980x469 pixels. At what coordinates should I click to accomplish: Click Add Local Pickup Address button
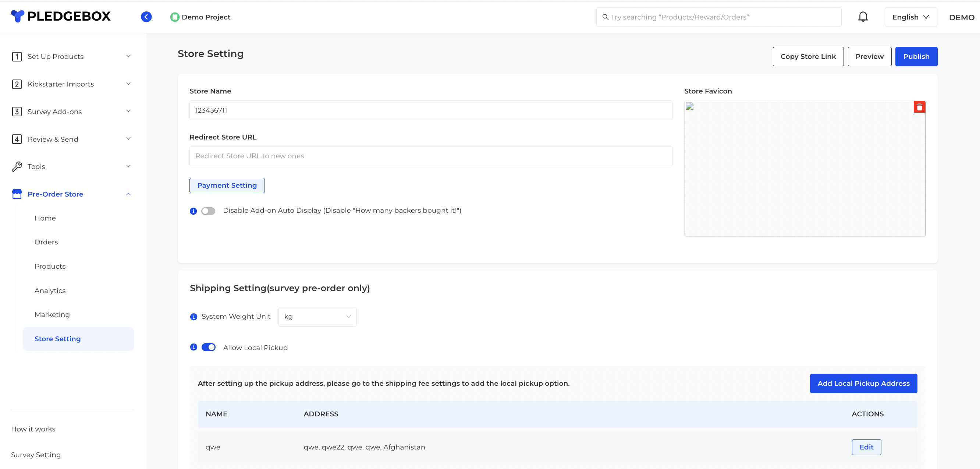click(x=863, y=383)
